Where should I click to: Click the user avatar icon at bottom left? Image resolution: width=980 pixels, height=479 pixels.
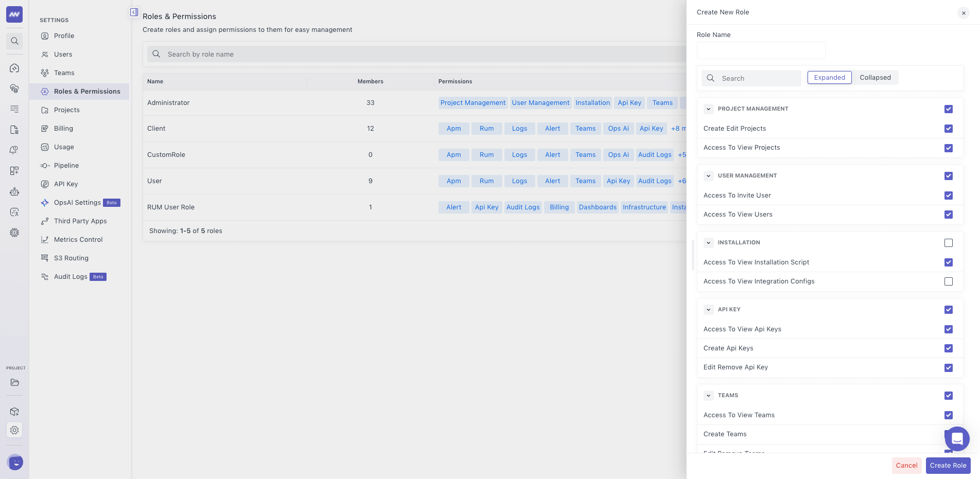point(15,462)
